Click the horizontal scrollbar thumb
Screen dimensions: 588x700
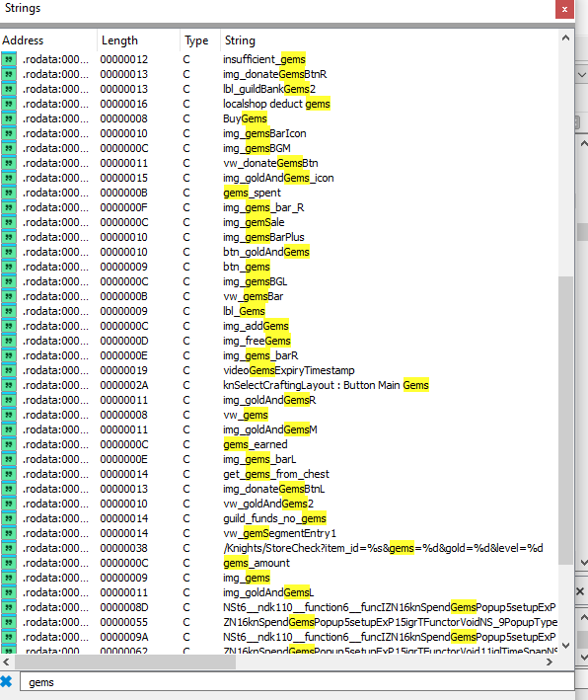pyautogui.click(x=125, y=661)
